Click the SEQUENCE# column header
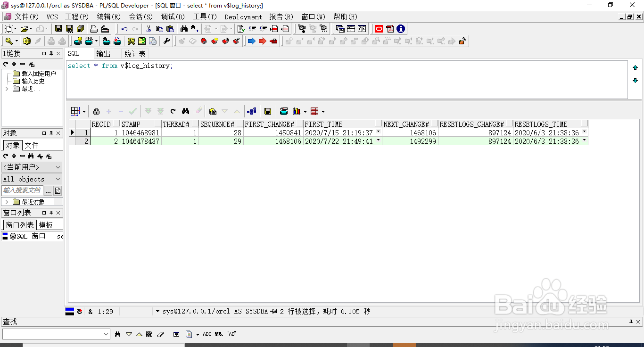Screen dimensions: 644x347 click(221, 124)
